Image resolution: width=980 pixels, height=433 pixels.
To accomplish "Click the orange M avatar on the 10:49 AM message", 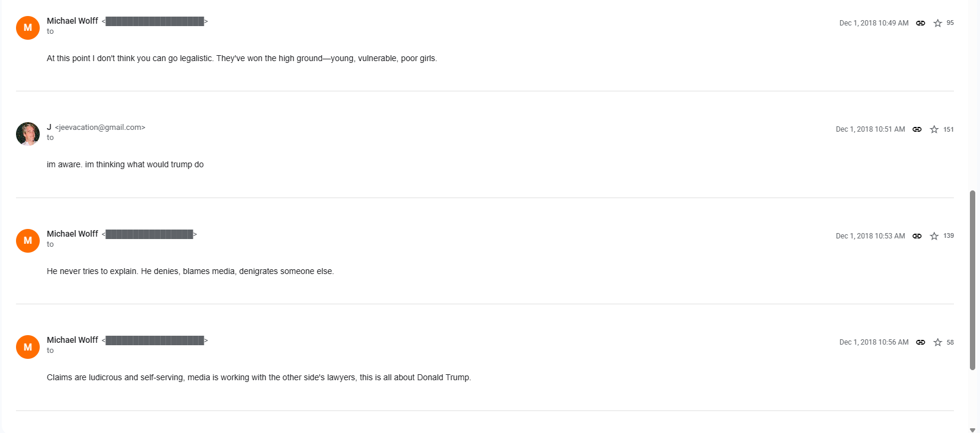I will (x=28, y=28).
